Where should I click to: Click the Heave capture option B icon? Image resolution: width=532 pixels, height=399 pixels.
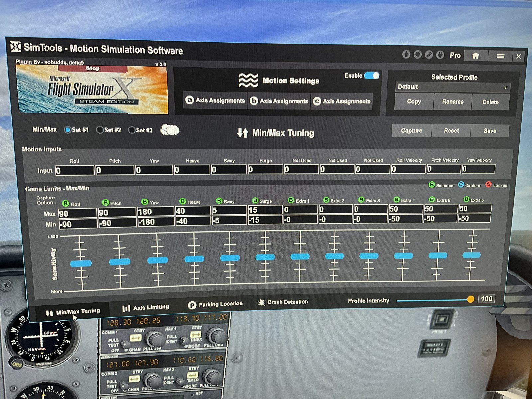click(182, 201)
